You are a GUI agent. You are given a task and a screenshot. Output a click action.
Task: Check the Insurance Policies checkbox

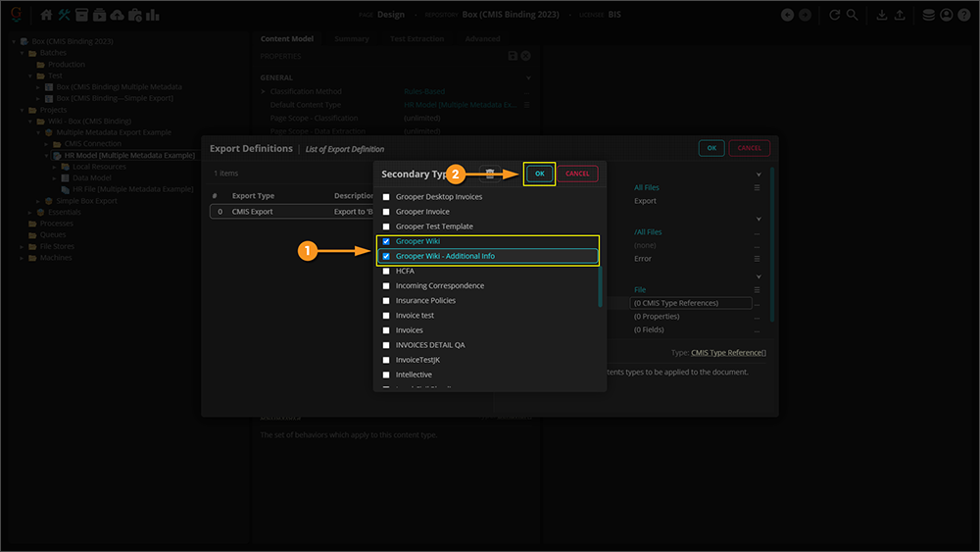pyautogui.click(x=386, y=301)
